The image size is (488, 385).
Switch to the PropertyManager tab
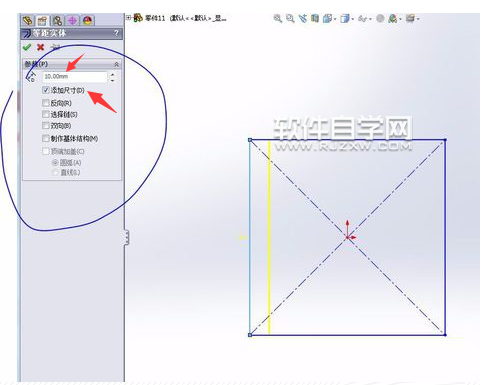pyautogui.click(x=42, y=21)
